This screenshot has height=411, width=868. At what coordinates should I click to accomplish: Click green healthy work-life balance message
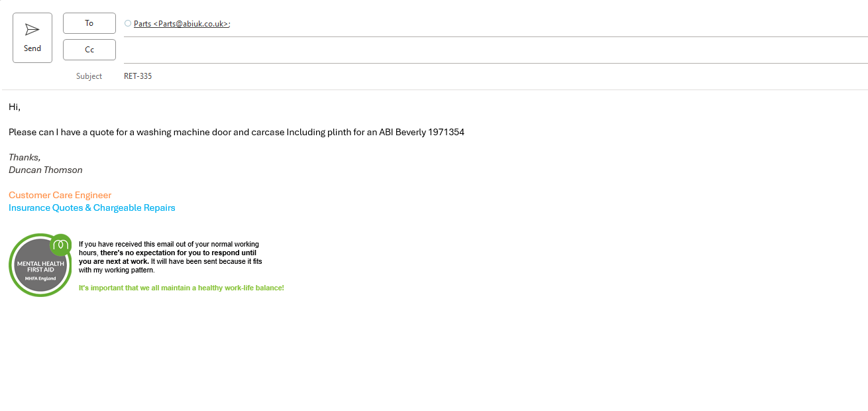click(x=181, y=288)
